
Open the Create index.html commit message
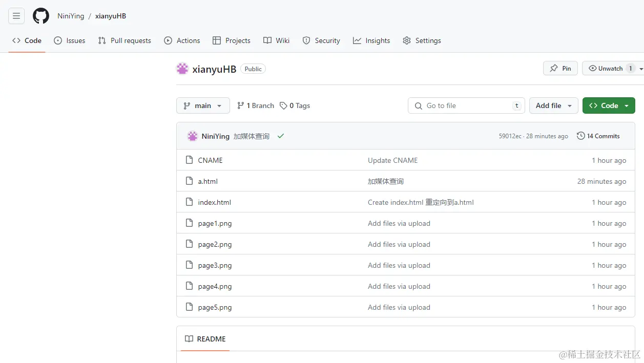[421, 202]
